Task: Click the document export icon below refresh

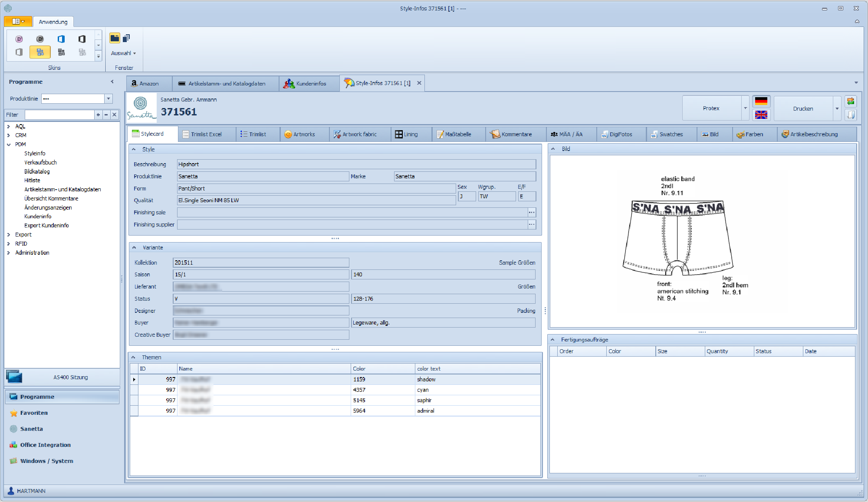Action: pos(851,115)
